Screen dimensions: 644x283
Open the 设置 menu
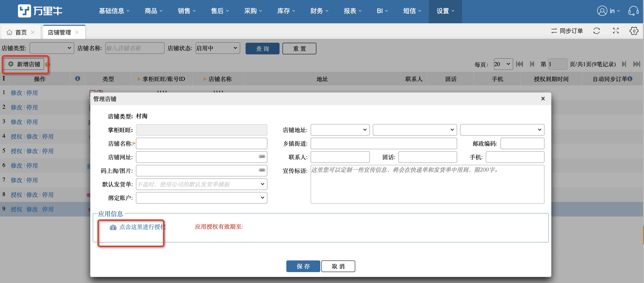(445, 11)
